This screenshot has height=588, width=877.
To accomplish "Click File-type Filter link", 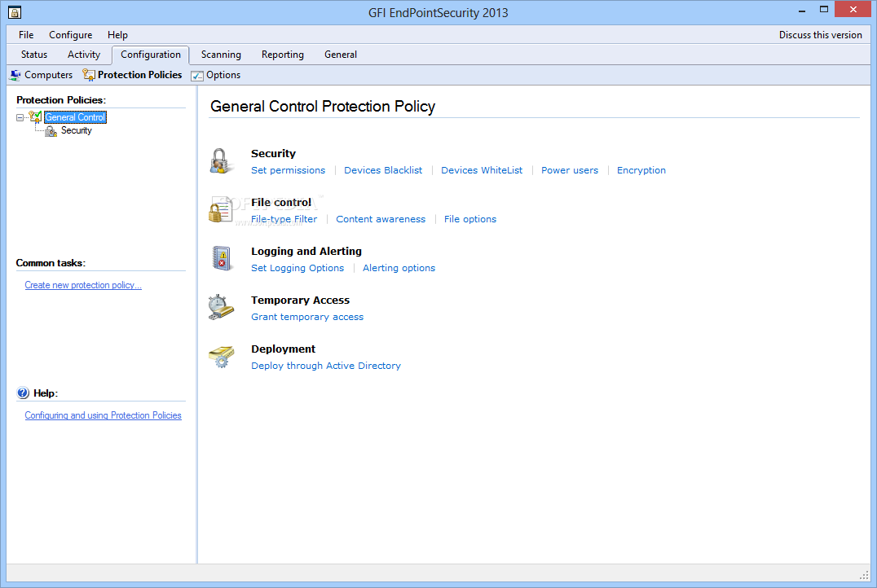I will [284, 219].
